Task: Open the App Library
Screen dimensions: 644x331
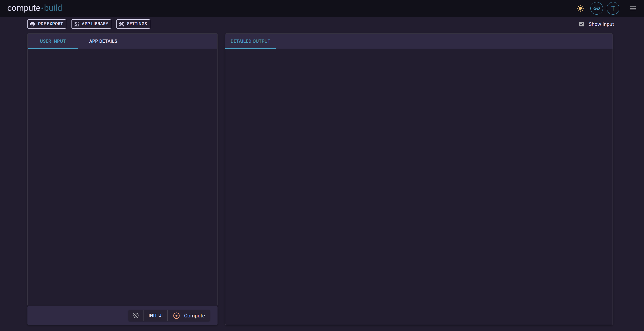Action: [91, 24]
